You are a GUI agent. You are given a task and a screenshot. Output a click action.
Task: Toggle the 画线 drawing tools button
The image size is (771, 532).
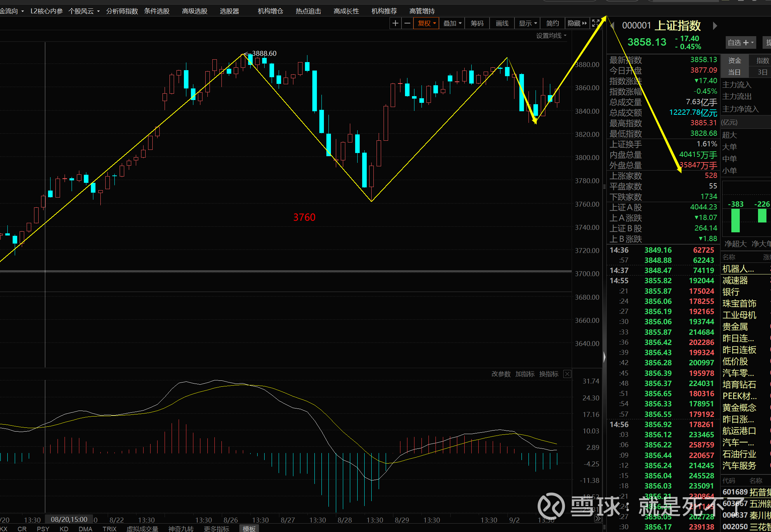pos(502,24)
